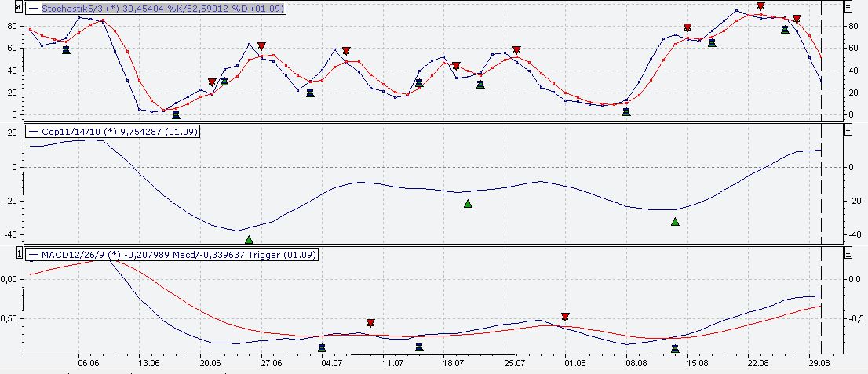The image size is (868, 374).
Task: Click MACD red sell marker near 01.08
Action: [x=565, y=317]
